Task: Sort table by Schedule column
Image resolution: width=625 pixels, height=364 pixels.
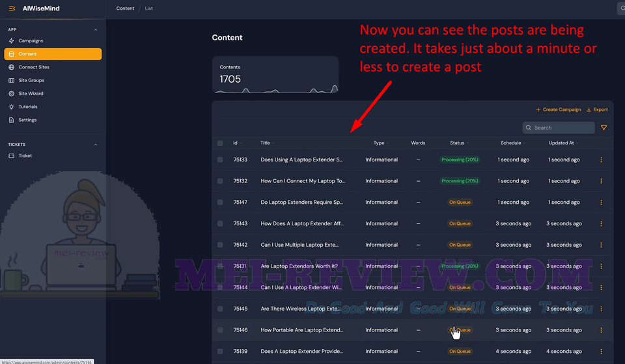Action: point(513,143)
